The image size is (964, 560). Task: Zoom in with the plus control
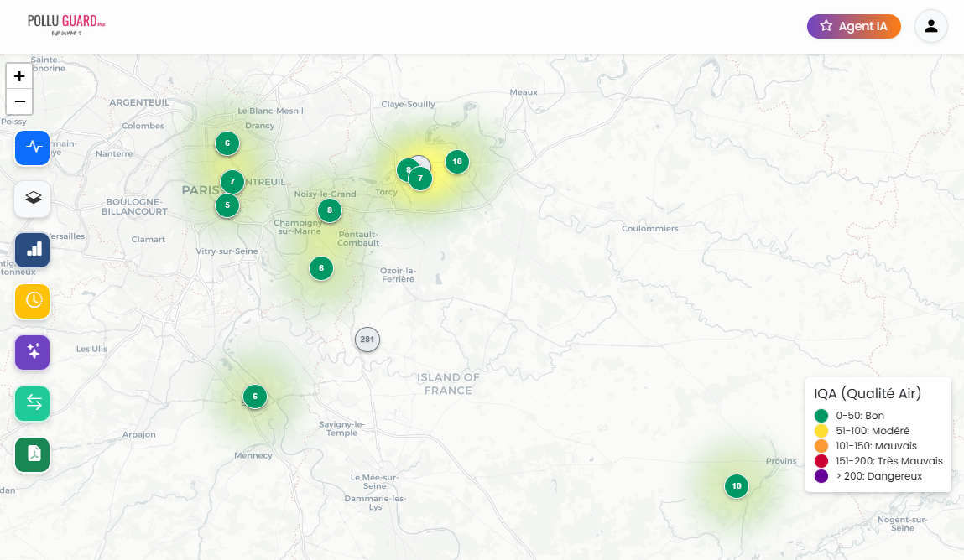pyautogui.click(x=18, y=75)
